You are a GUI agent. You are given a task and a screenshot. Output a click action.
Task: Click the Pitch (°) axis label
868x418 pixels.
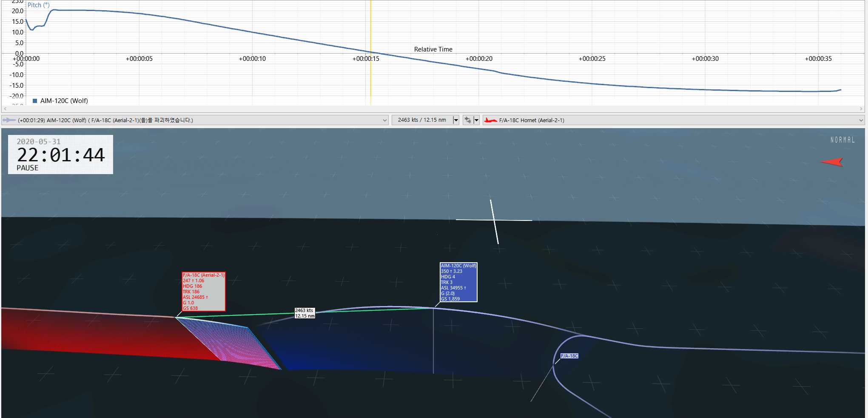click(x=39, y=5)
